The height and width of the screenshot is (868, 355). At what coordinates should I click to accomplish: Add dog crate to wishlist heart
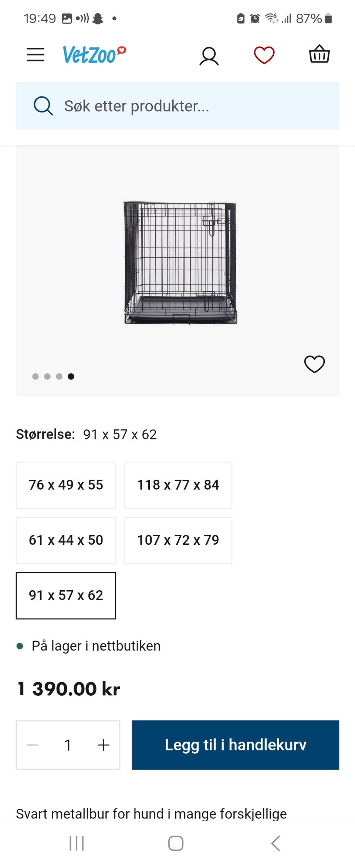click(x=314, y=364)
